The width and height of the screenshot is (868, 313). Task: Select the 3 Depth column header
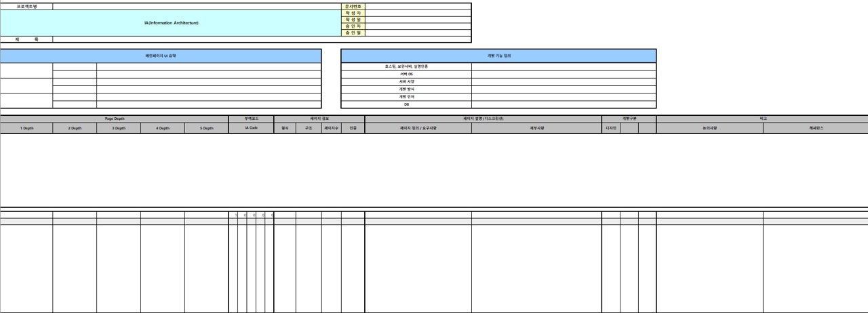pyautogui.click(x=119, y=127)
